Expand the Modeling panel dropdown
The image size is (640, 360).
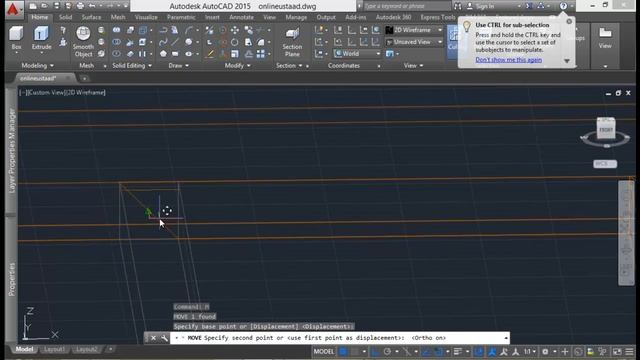coord(38,65)
